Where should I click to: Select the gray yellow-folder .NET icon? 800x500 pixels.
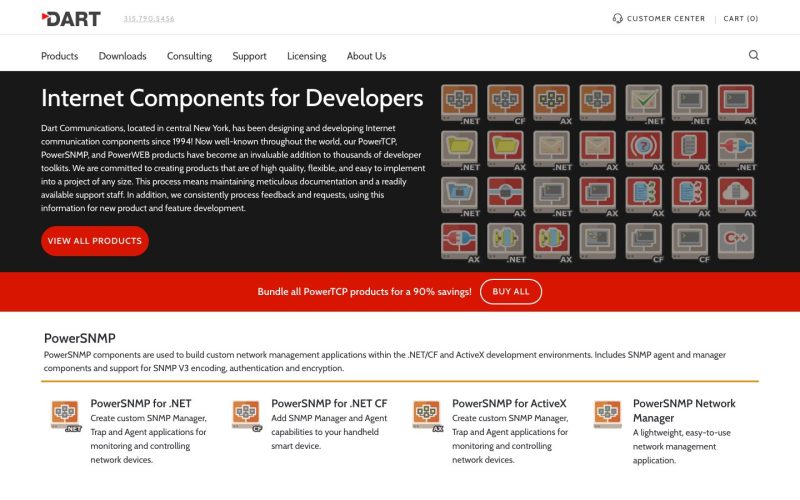[x=460, y=149]
